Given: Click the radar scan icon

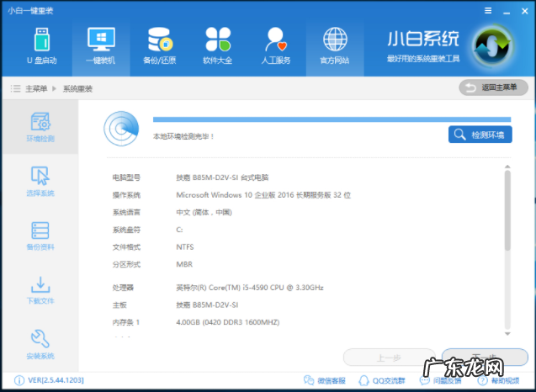Looking at the screenshot, I should coord(121,129).
